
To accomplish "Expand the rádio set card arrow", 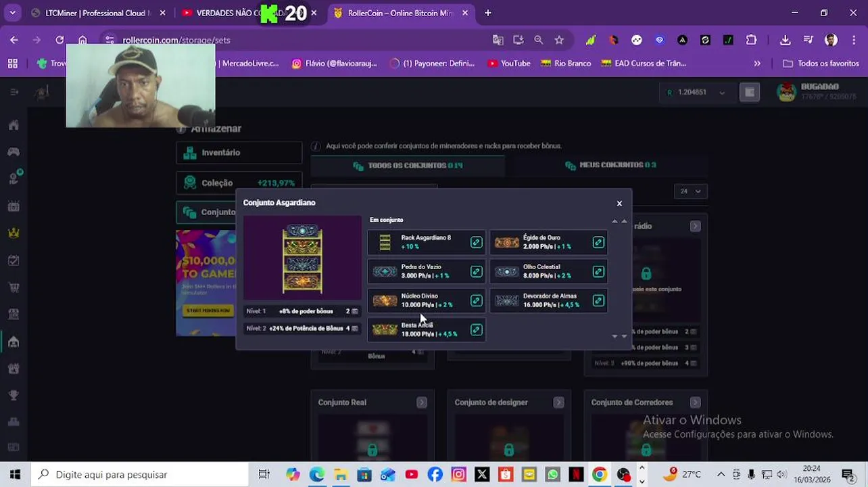I will tap(695, 226).
